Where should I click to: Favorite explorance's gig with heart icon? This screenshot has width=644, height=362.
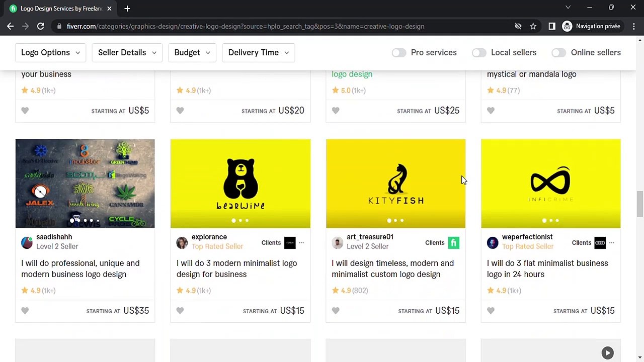[180, 311]
